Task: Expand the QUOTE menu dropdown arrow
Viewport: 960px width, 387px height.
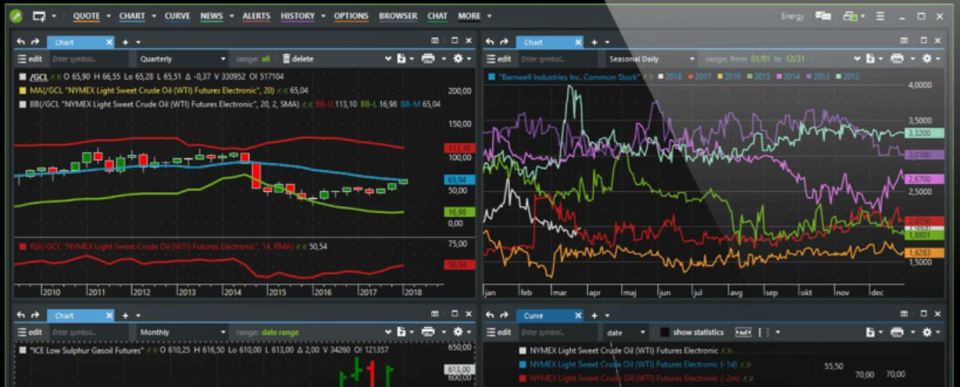Action: [x=108, y=16]
